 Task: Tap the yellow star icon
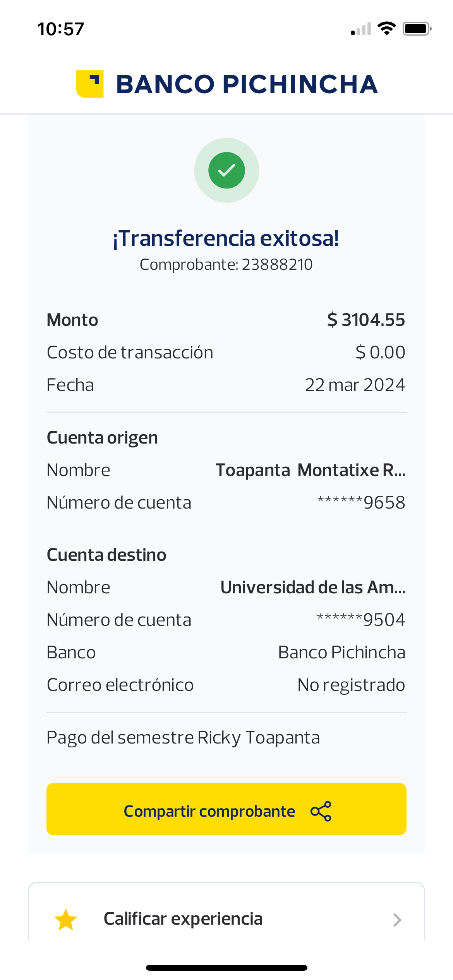pos(66,920)
